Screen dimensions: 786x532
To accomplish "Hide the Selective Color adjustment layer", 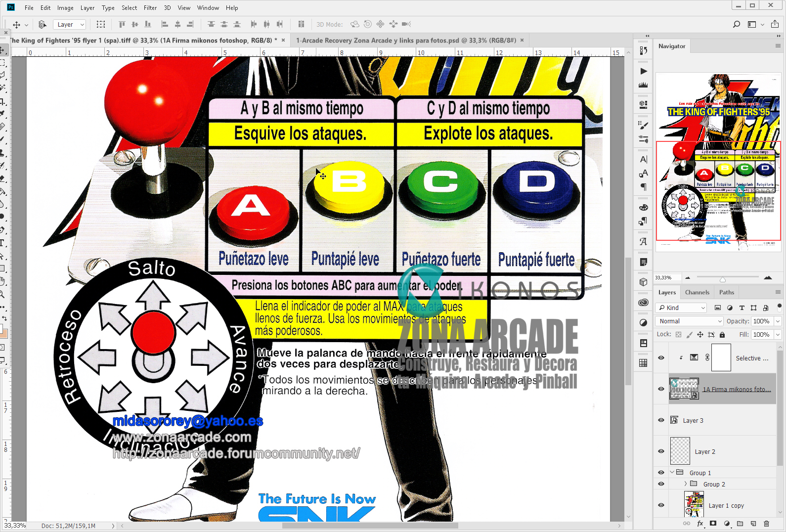I will (661, 358).
